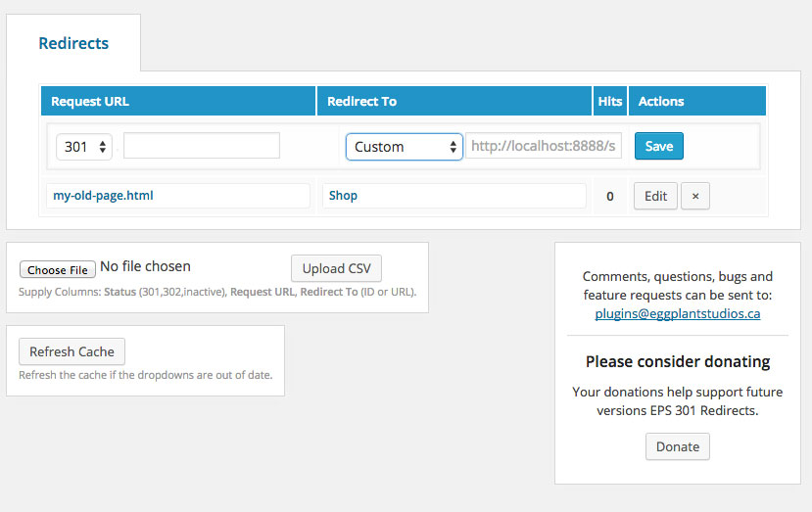Follow the Shop redirect target link
The image size is (812, 512).
343,196
